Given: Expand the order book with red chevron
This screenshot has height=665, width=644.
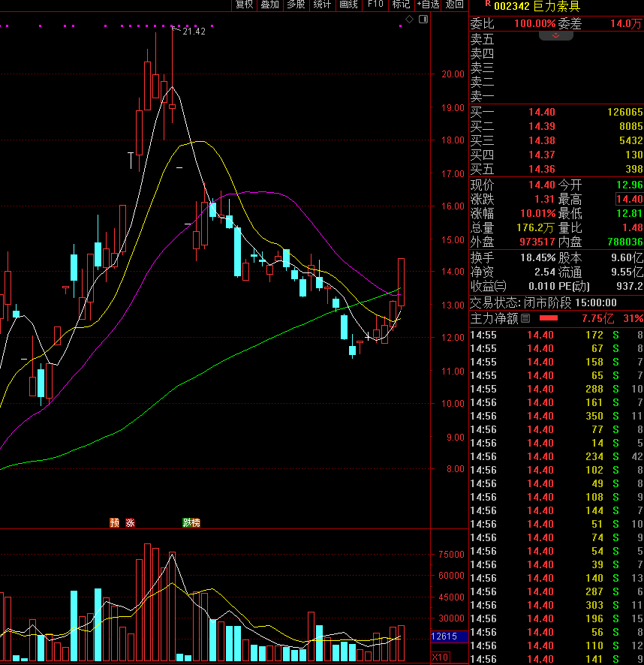Looking at the screenshot, I should (556, 36).
